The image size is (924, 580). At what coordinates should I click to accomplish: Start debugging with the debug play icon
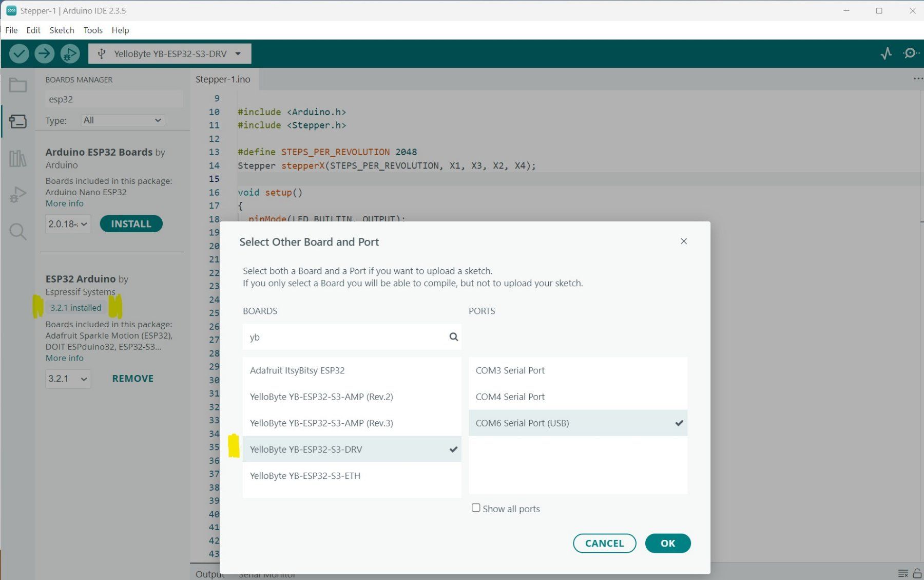click(x=70, y=53)
